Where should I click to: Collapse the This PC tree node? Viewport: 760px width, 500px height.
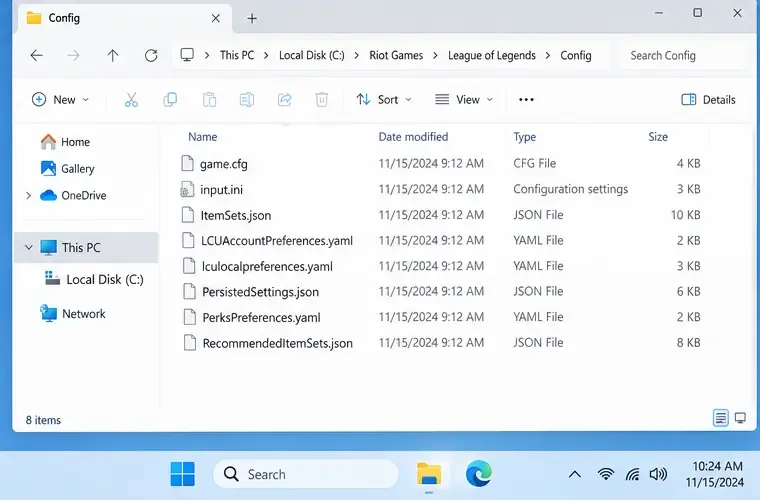pyautogui.click(x=29, y=248)
